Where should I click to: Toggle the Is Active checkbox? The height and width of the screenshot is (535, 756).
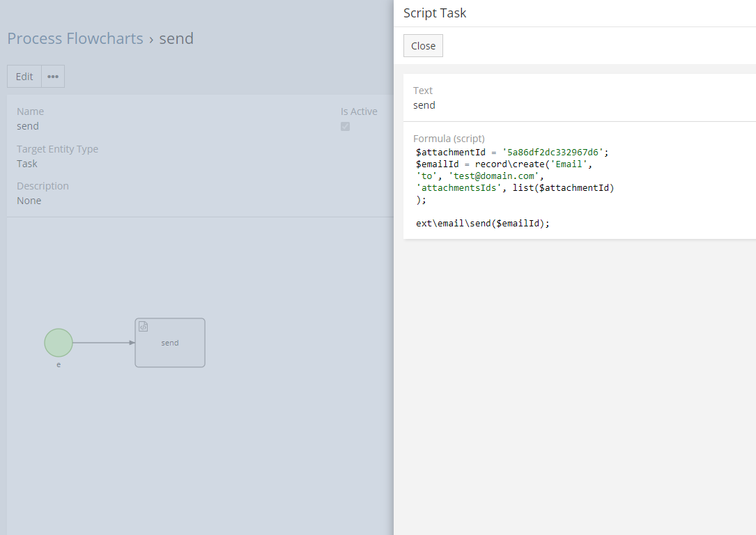click(345, 126)
